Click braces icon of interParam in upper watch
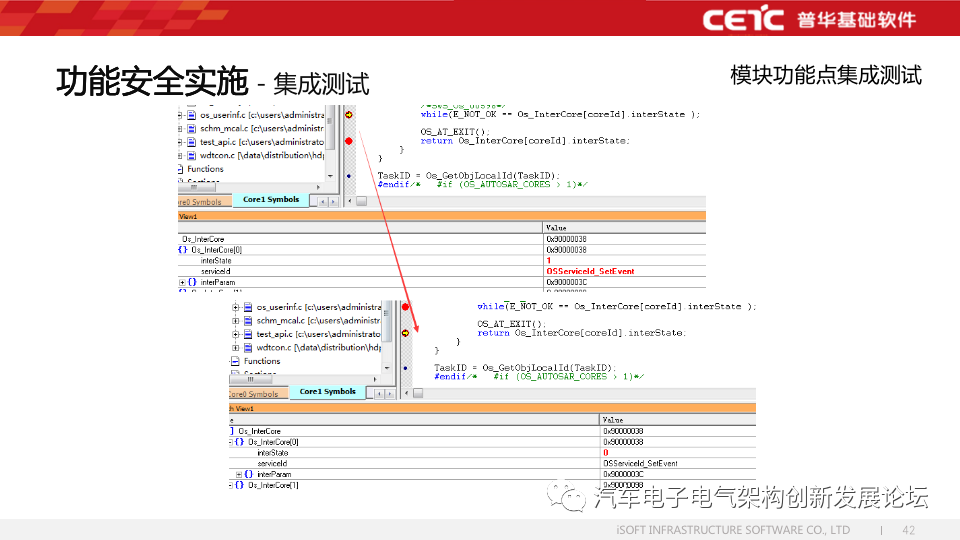 [192, 282]
